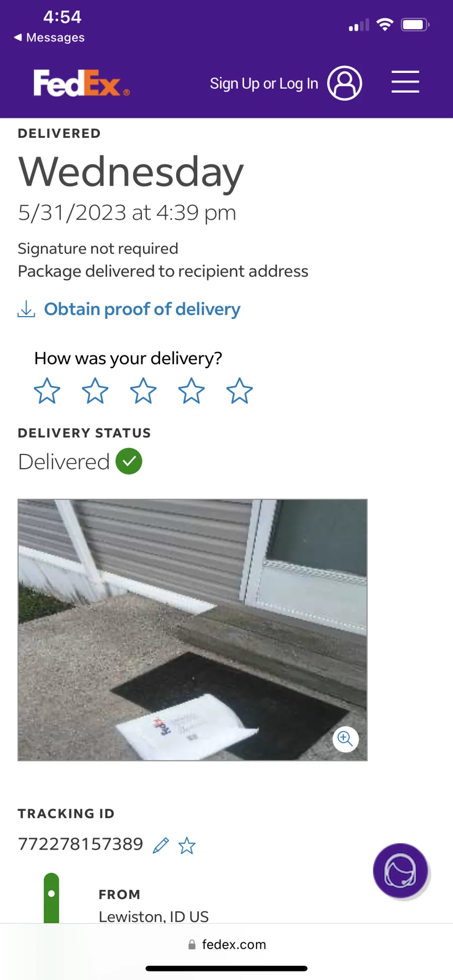The image size is (453, 980).
Task: Go back to Messages
Action: click(49, 38)
